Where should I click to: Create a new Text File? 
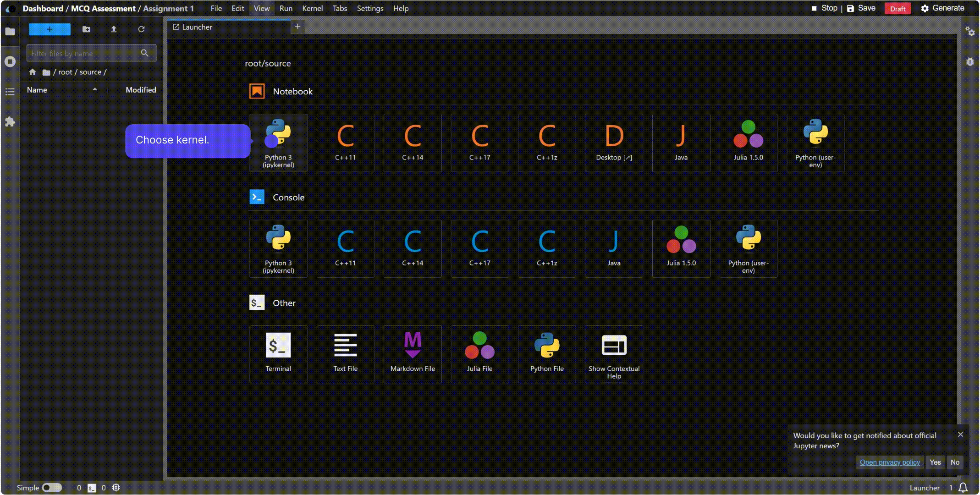(345, 354)
